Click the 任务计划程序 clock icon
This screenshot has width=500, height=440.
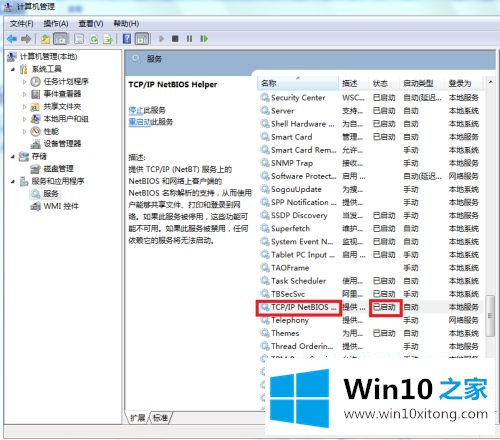tap(36, 82)
